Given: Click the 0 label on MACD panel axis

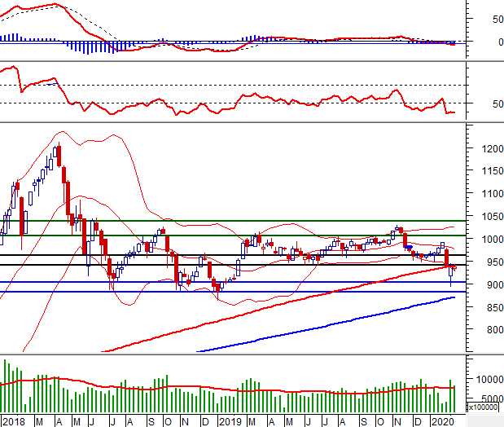Looking at the screenshot, I should tap(501, 42).
